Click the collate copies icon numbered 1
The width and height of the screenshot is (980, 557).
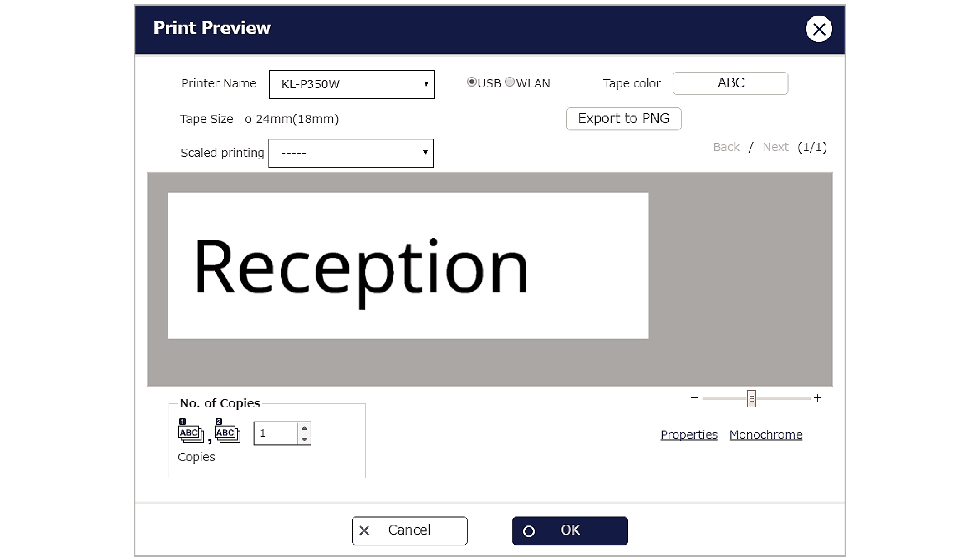pos(190,432)
